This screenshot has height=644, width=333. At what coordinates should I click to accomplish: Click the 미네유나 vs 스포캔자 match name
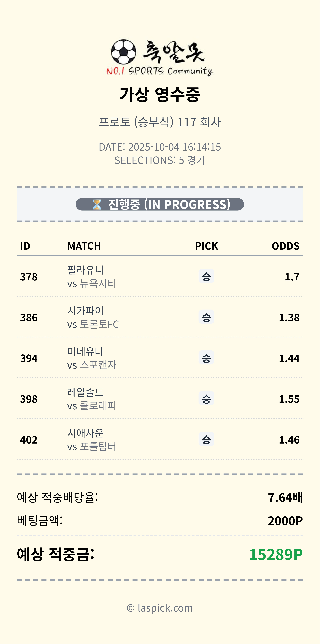92,358
